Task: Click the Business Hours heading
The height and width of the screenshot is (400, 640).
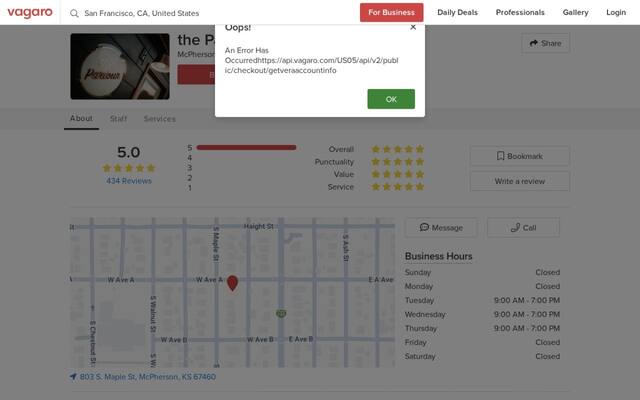Action: [x=438, y=256]
